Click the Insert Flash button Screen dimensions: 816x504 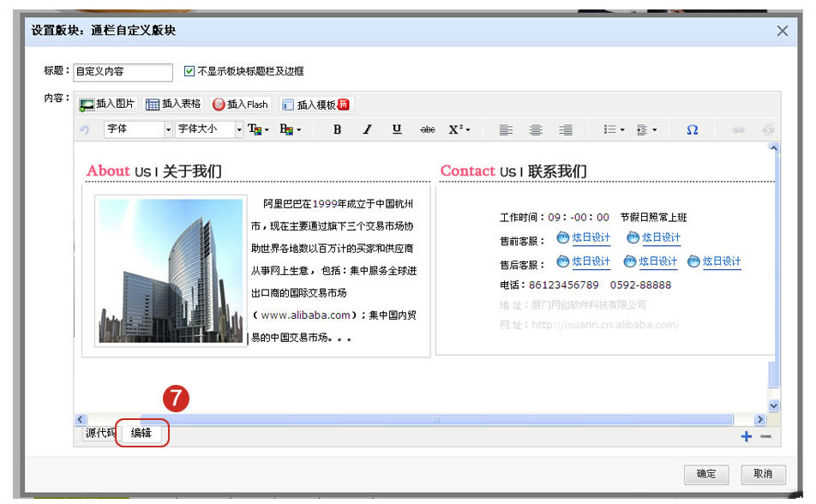pyautogui.click(x=240, y=104)
